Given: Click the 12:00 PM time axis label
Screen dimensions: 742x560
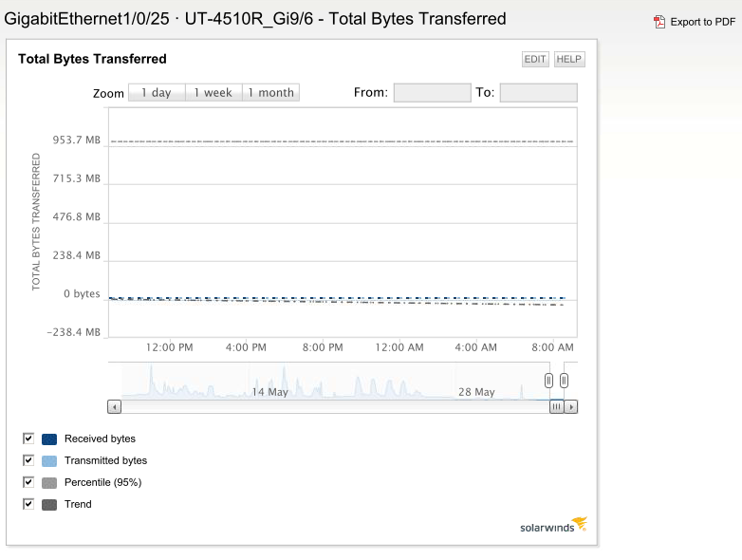Looking at the screenshot, I should click(170, 347).
